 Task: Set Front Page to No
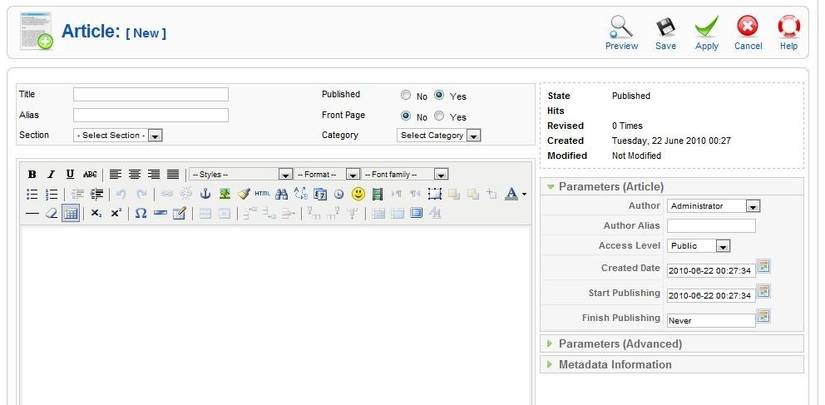click(405, 116)
